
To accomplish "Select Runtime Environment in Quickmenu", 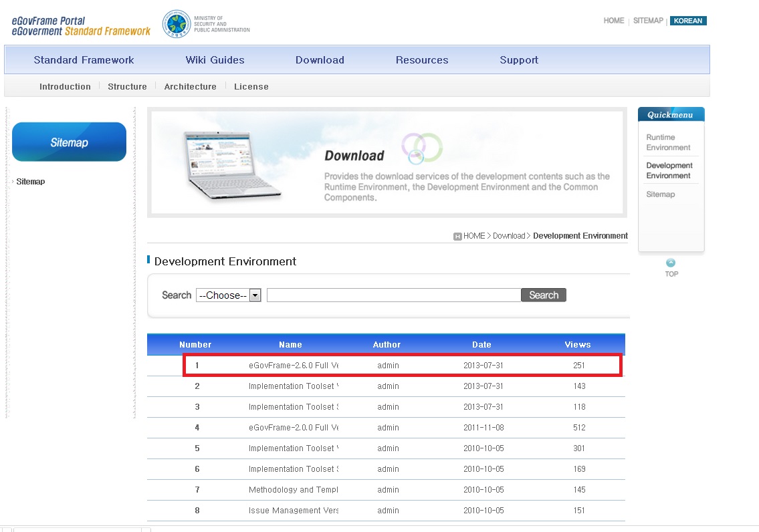I will pos(667,142).
